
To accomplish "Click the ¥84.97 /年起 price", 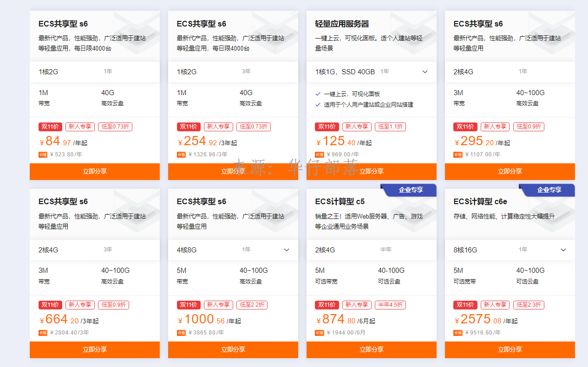I will pos(62,141).
